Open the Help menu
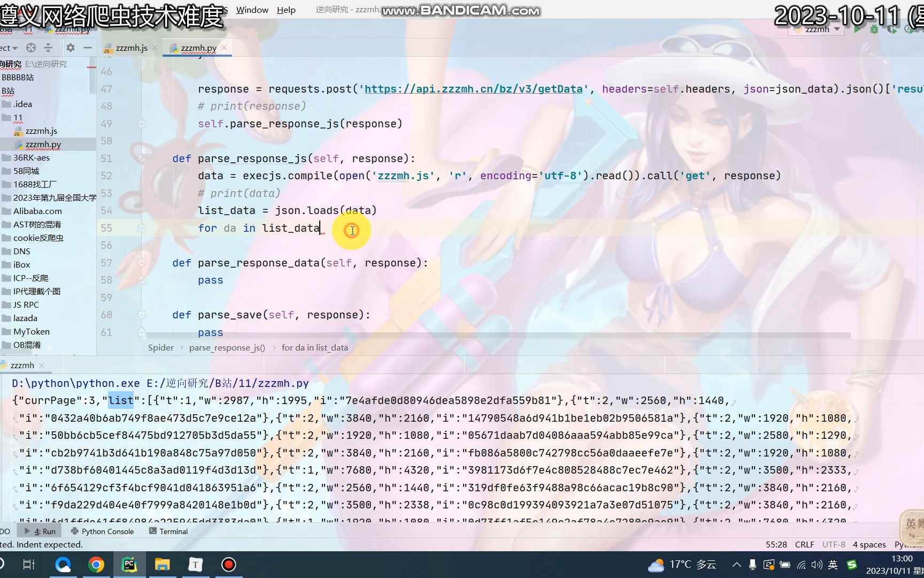924x578 pixels. [286, 10]
